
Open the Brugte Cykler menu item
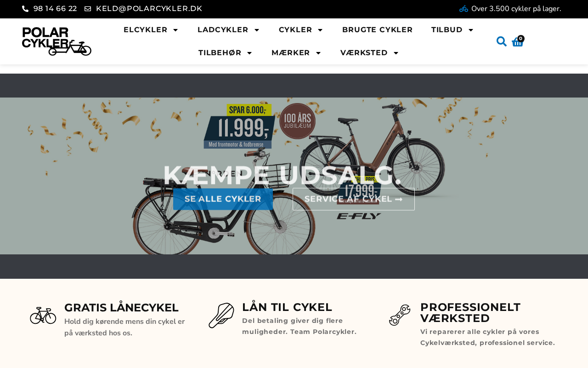coord(378,30)
